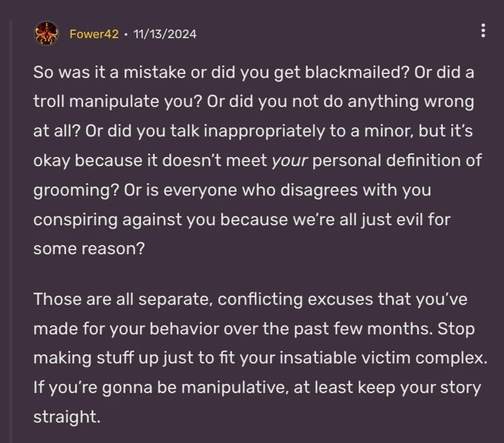The height and width of the screenshot is (443, 504).
Task: Open the Fower42 username profile link
Action: coord(94,33)
